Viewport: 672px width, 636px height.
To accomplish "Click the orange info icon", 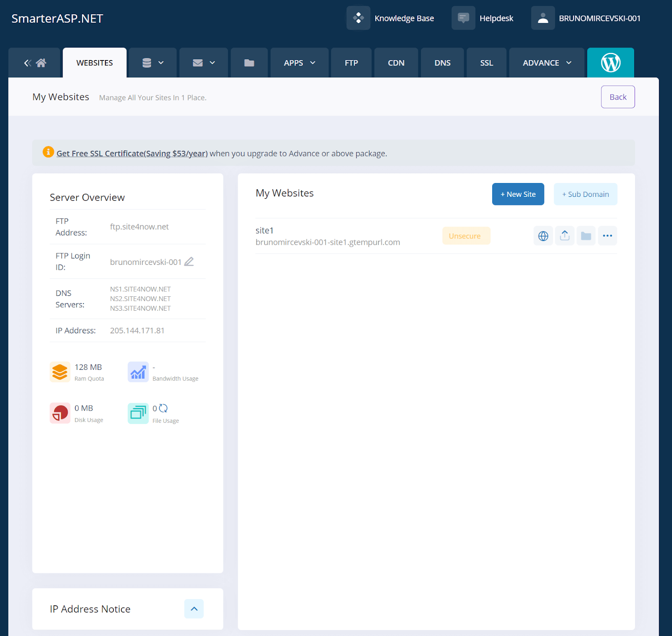I will [48, 152].
